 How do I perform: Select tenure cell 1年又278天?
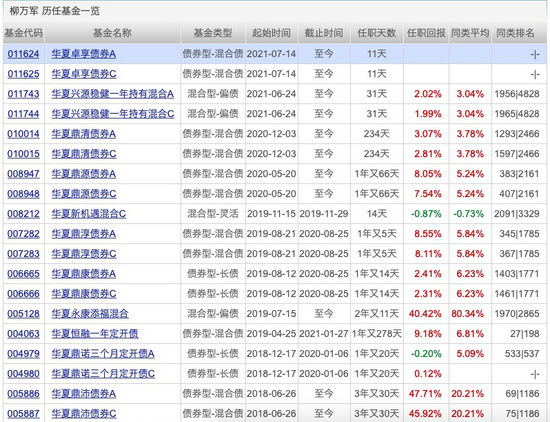(377, 334)
